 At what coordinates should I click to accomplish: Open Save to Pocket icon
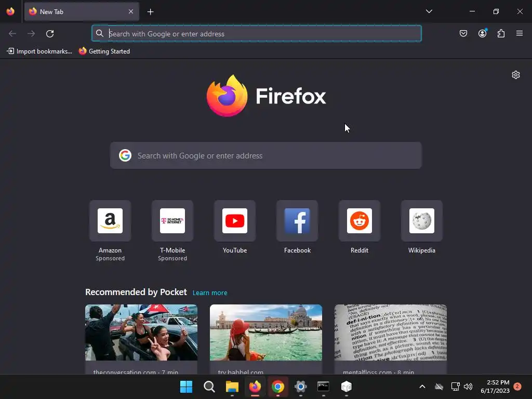(463, 33)
